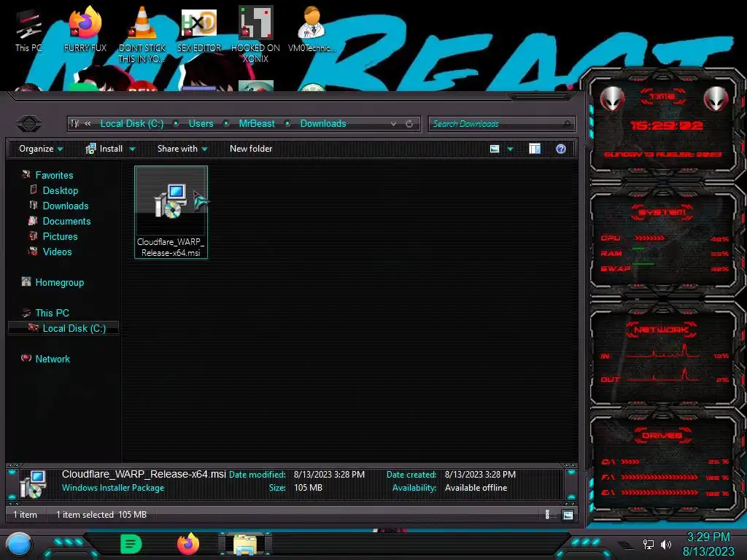Click the left alien head on Time widget

(x=612, y=98)
